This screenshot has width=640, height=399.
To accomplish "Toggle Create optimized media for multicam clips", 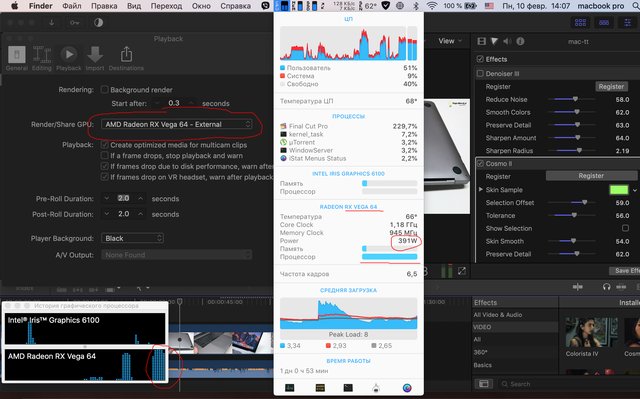I will click(x=104, y=145).
